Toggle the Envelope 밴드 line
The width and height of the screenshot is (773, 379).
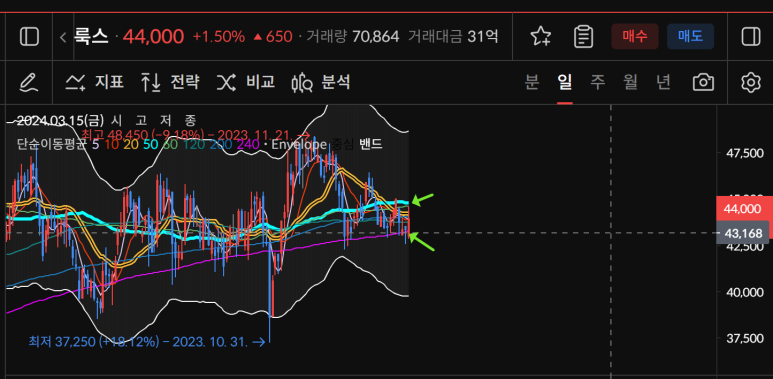(371, 144)
